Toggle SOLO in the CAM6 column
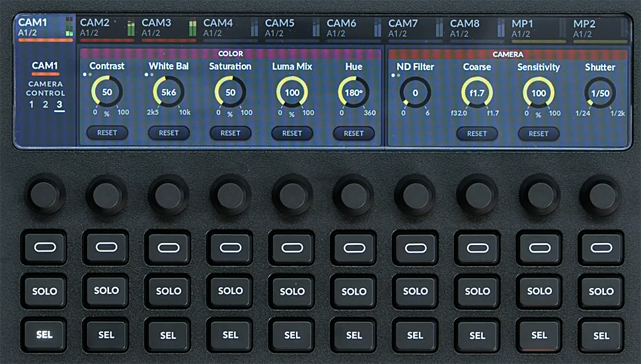The image size is (641, 364). [354, 291]
